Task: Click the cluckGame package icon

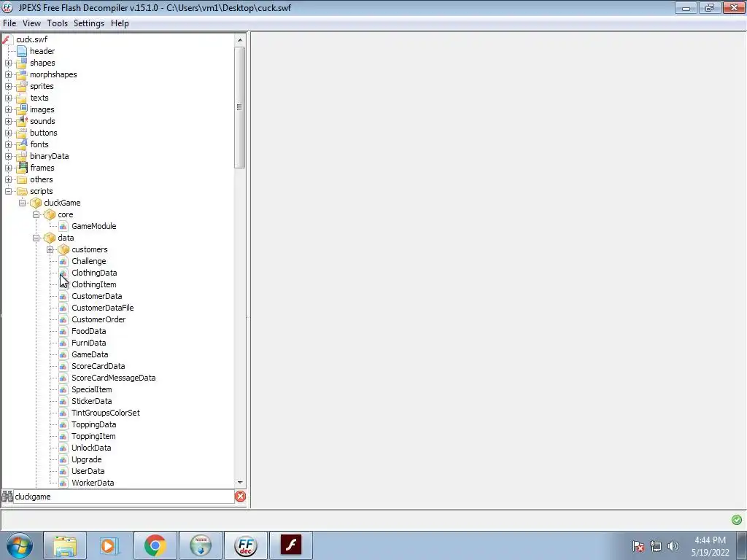Action: [36, 203]
